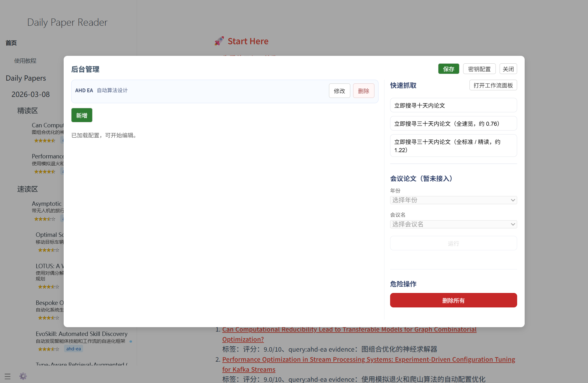
Task: Open the Performance Optimization in Stream Processing link
Action: [x=369, y=364]
